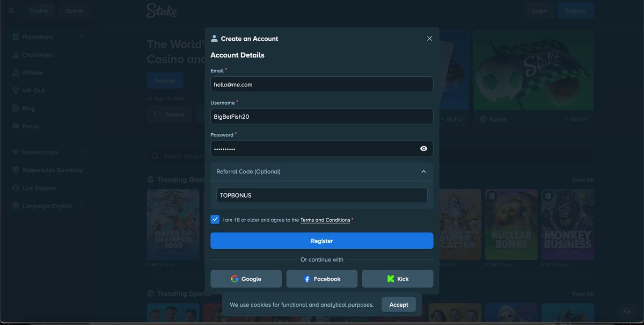Click the Create an Account user icon

coord(214,39)
